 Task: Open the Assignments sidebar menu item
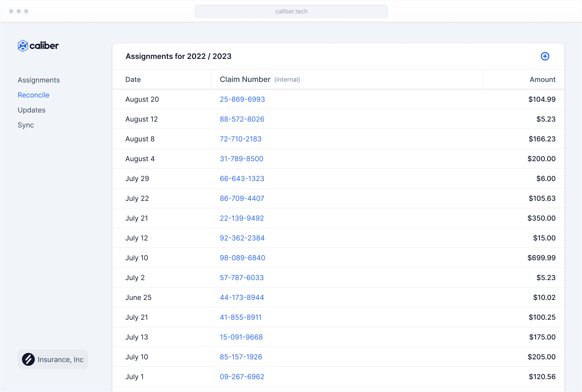coord(39,80)
